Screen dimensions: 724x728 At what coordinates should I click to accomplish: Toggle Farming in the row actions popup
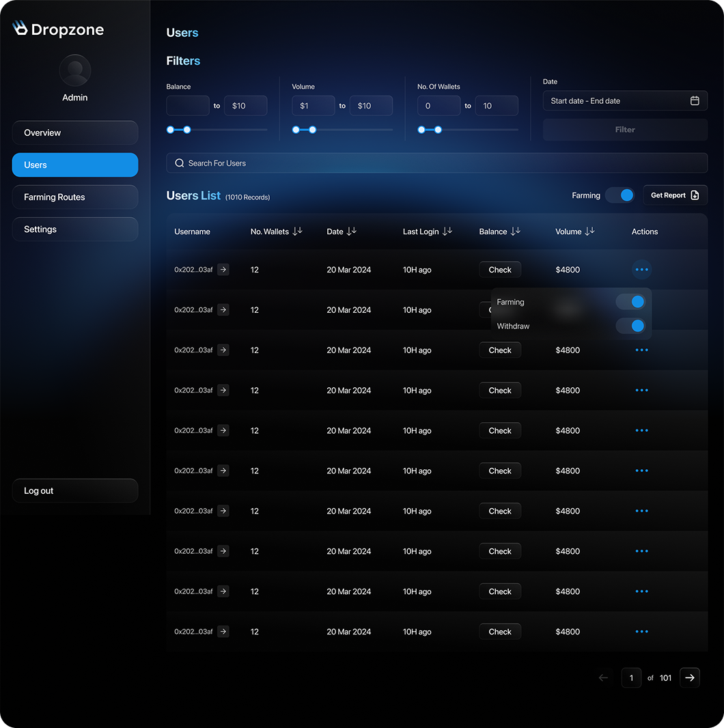click(x=631, y=301)
